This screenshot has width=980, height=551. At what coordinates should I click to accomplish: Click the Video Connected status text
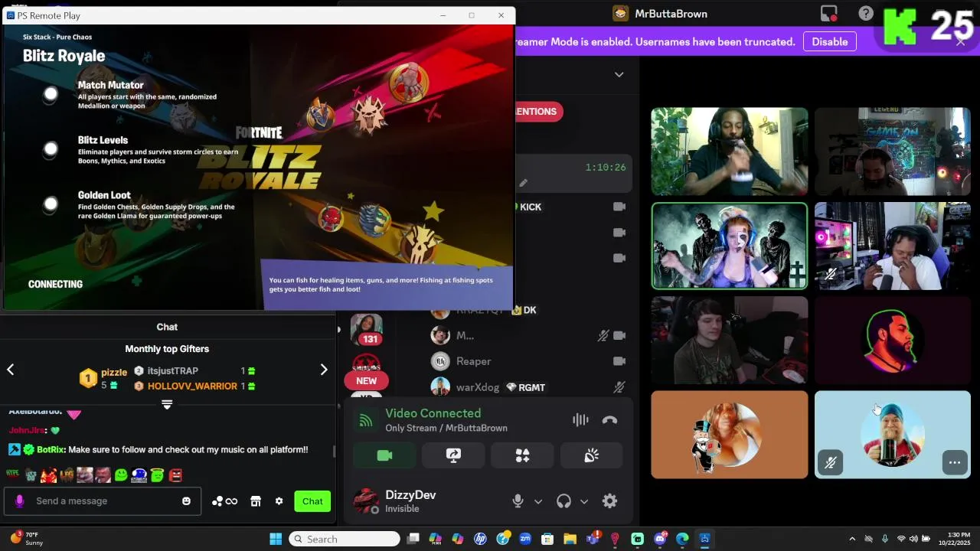[433, 413]
